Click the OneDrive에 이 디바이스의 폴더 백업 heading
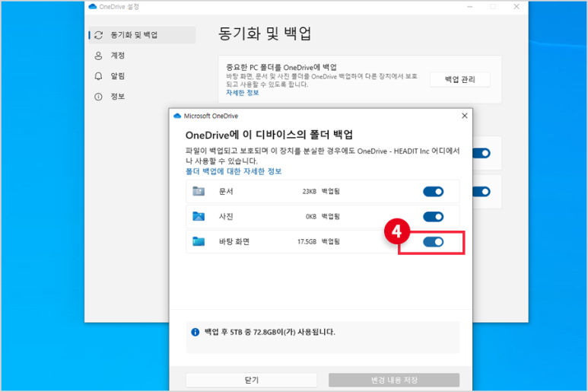 269,135
